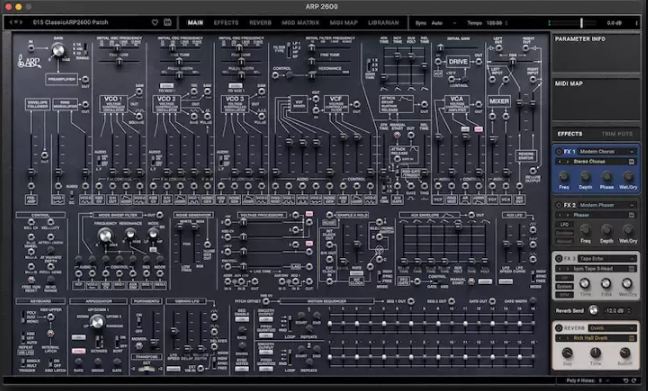Screen dimensions: 648x391
Task: Click the Reverb Time knob
Action: click(596, 353)
